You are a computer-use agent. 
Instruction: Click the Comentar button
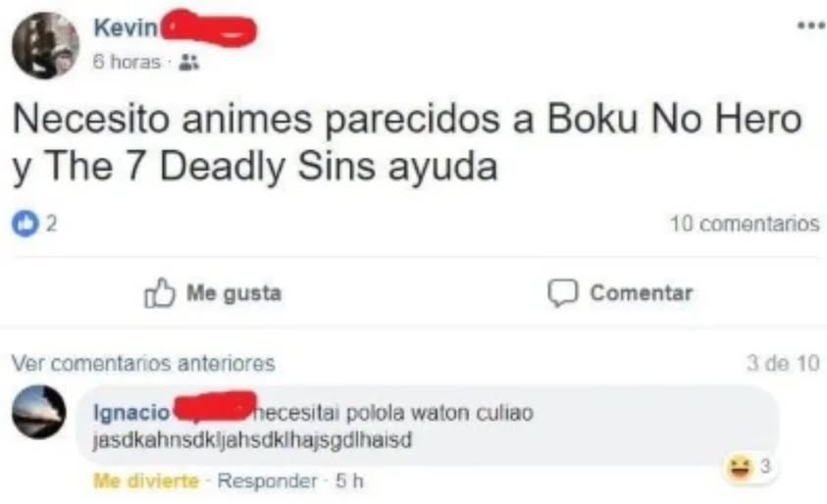click(x=620, y=292)
